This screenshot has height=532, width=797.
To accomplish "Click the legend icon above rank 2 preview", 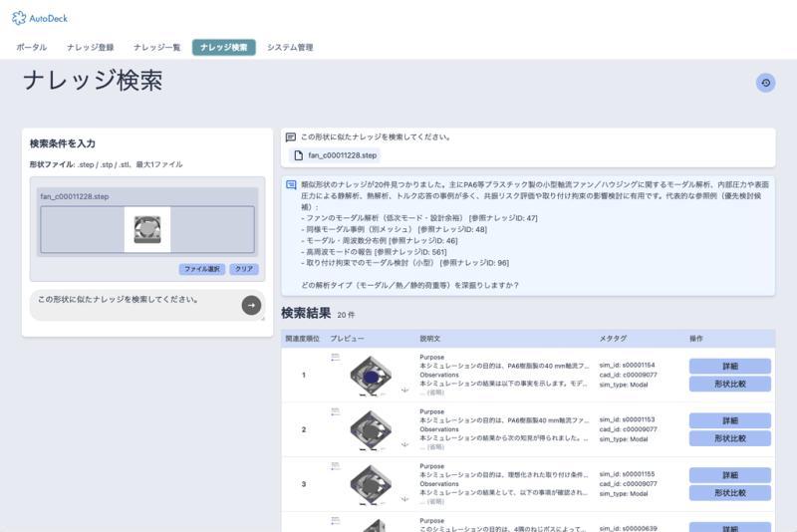I will pyautogui.click(x=335, y=411).
